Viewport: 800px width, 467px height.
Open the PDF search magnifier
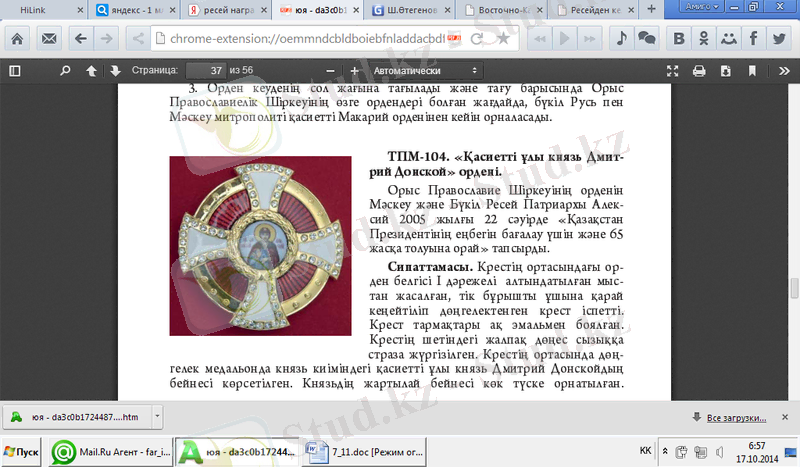[x=66, y=72]
